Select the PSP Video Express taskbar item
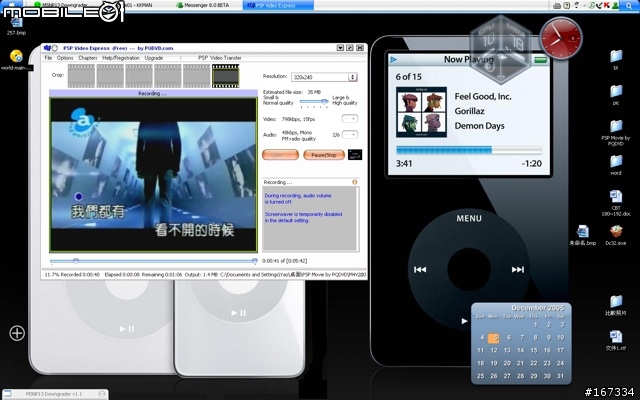 (x=276, y=5)
